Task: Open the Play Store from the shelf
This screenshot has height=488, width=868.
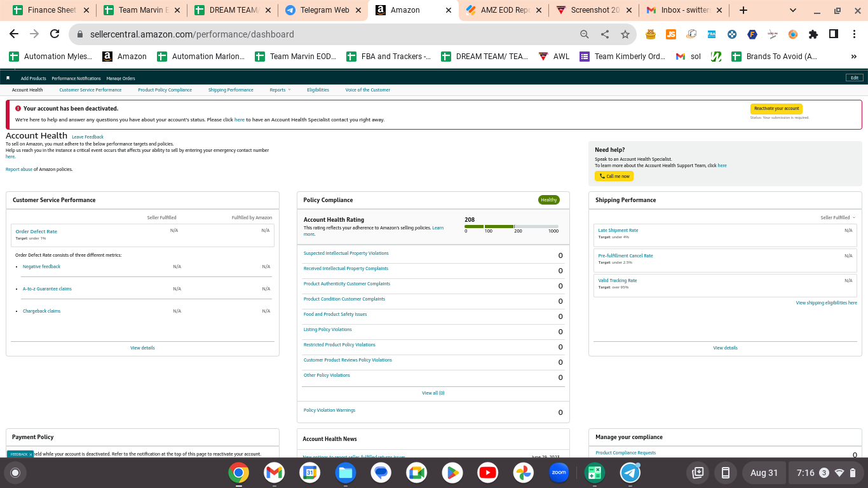Action: (452, 473)
